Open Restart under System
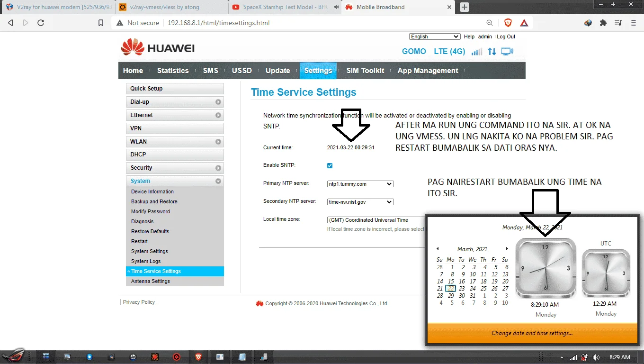Screen dimensions: 644x364 pos(140,241)
